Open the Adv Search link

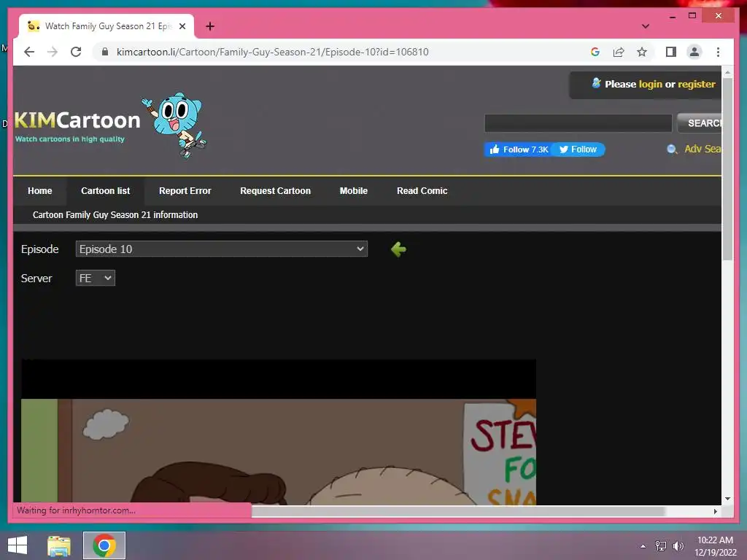[703, 149]
